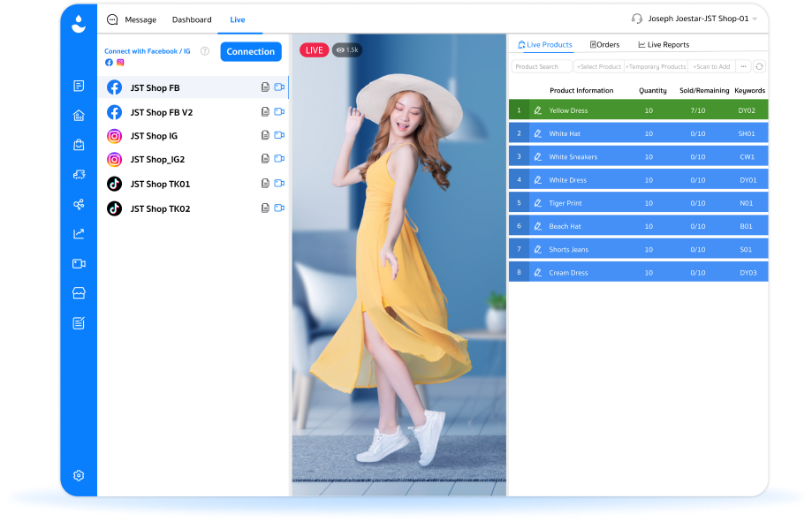Viewport: 812px width, 522px height.
Task: Click the app logo in the sidebar
Action: (79, 24)
